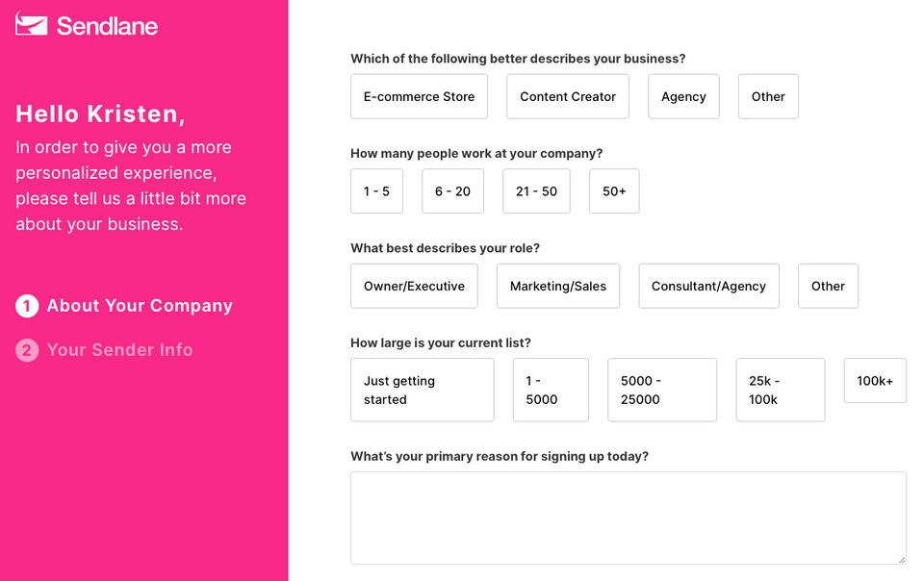Select Owner/Executive role
The width and height of the screenshot is (924, 581).
click(x=414, y=286)
